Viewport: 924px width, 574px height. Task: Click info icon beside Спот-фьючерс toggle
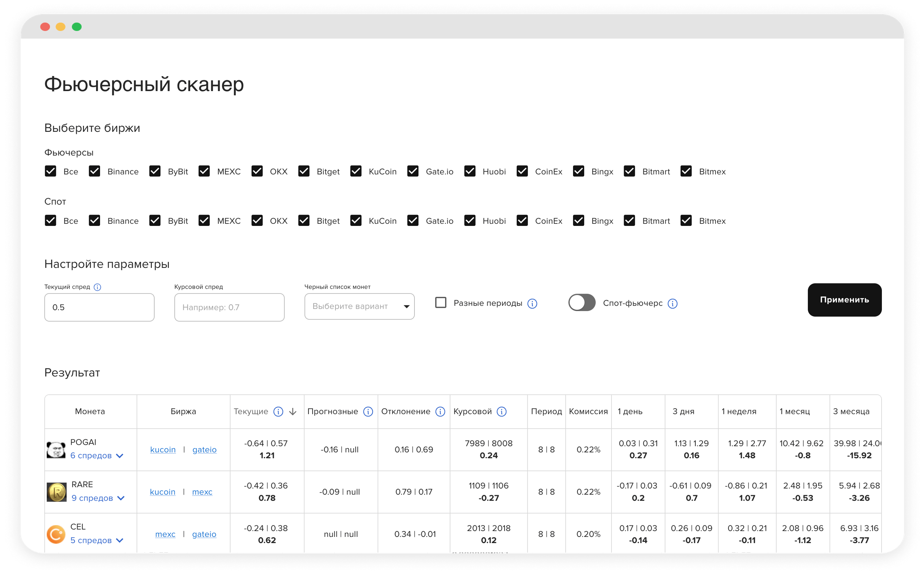pyautogui.click(x=672, y=303)
